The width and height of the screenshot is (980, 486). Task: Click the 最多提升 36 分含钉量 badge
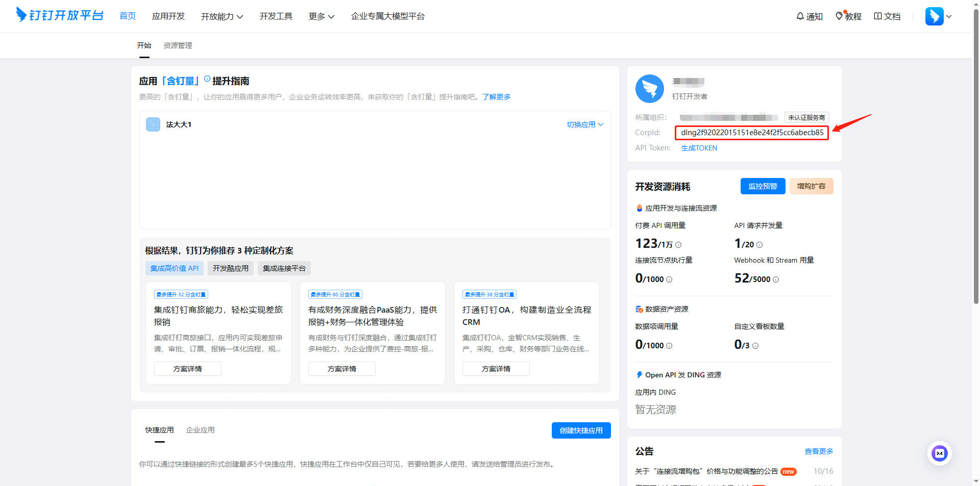(489, 294)
